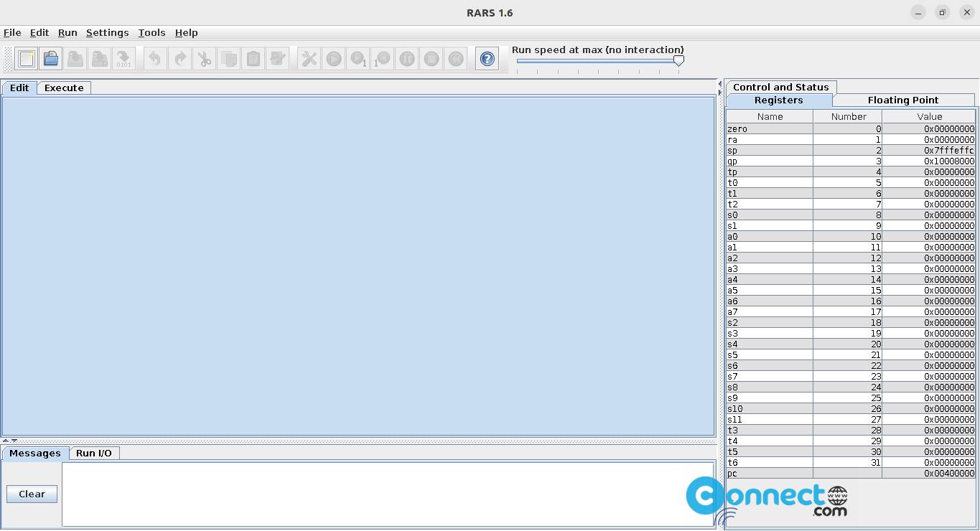Select the Control and Status tab
The image size is (980, 531).
coord(780,87)
